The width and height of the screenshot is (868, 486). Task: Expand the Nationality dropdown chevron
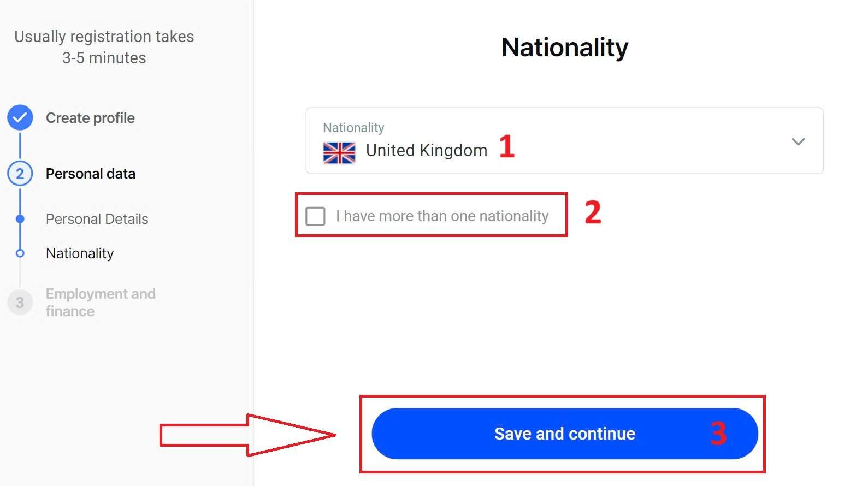tap(798, 141)
